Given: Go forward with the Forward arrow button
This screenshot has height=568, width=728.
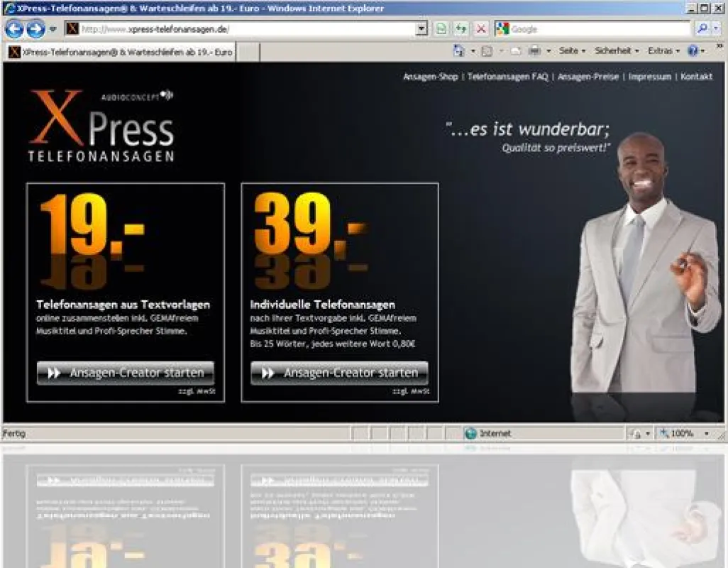Looking at the screenshot, I should pyautogui.click(x=35, y=29).
